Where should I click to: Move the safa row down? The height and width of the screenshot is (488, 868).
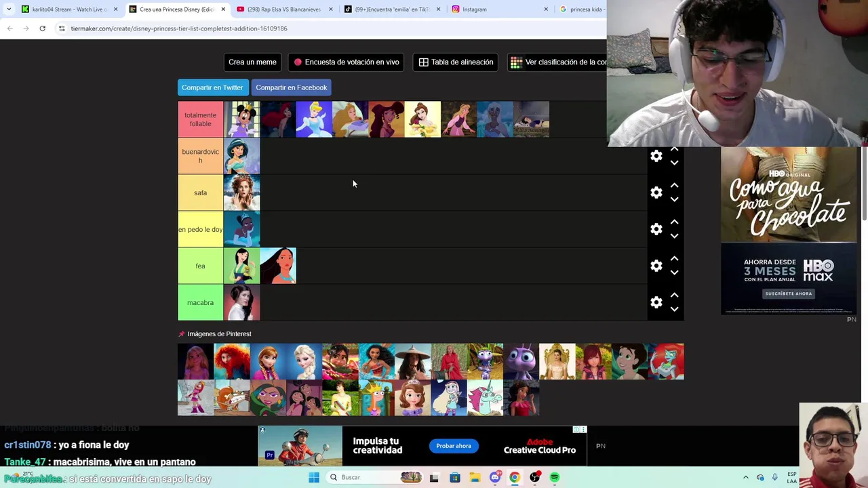point(674,199)
